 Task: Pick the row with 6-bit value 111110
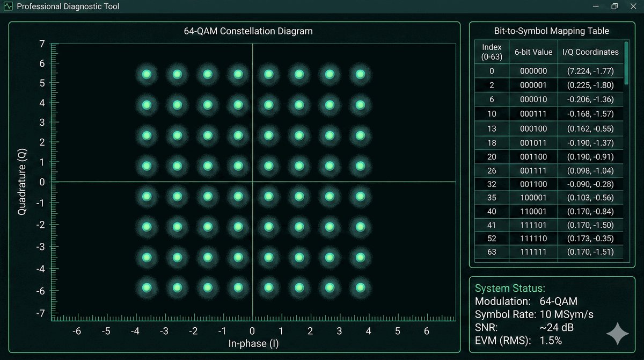pyautogui.click(x=533, y=238)
